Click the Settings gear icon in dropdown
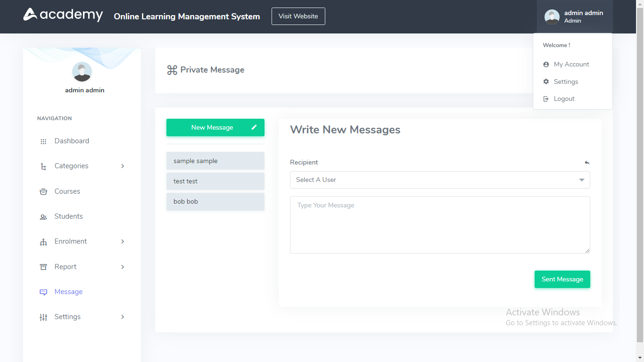 coord(546,81)
